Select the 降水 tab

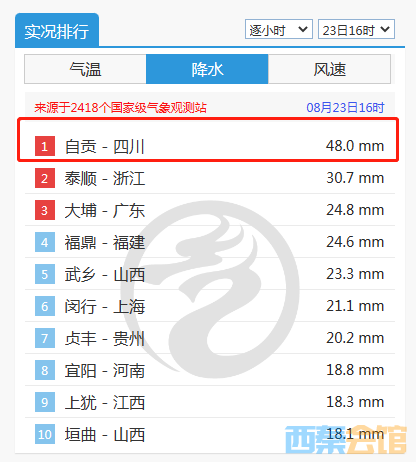207,69
